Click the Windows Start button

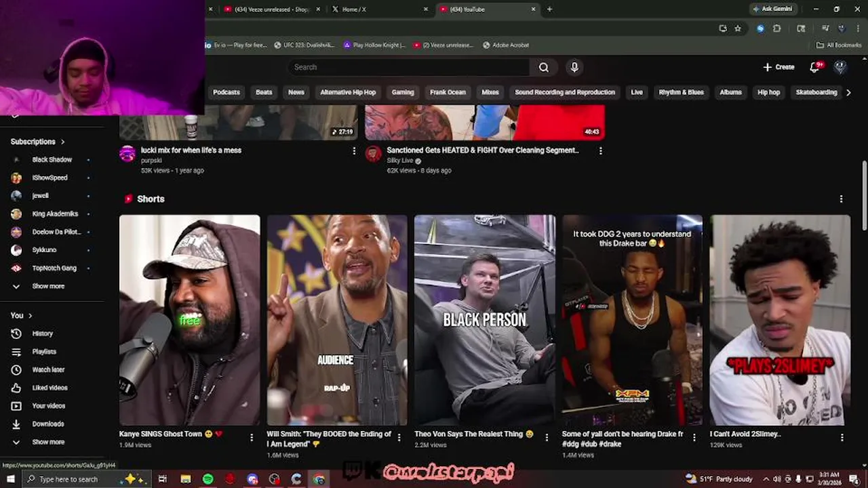[x=11, y=479]
